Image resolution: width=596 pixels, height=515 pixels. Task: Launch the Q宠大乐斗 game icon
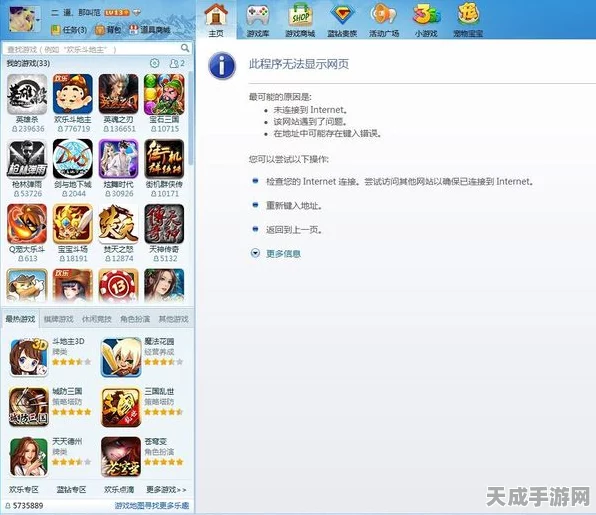tap(27, 224)
